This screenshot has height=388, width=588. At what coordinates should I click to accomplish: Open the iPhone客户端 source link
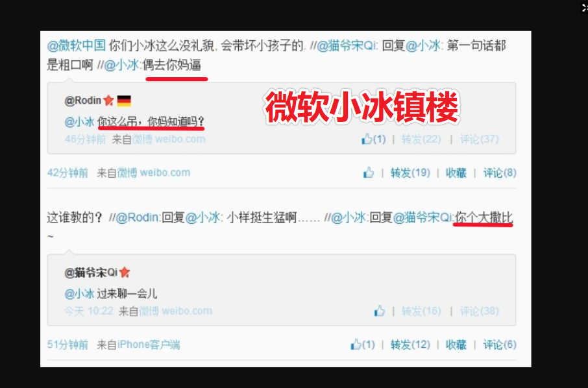(x=149, y=344)
